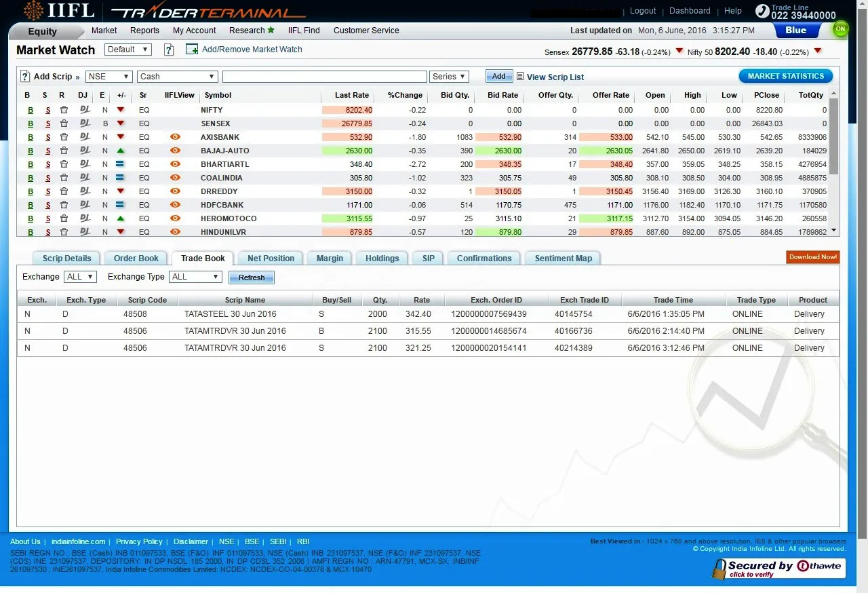Click the DJ chart icon for BHARTIARTL
This screenshot has width=868, height=593.
[x=84, y=164]
